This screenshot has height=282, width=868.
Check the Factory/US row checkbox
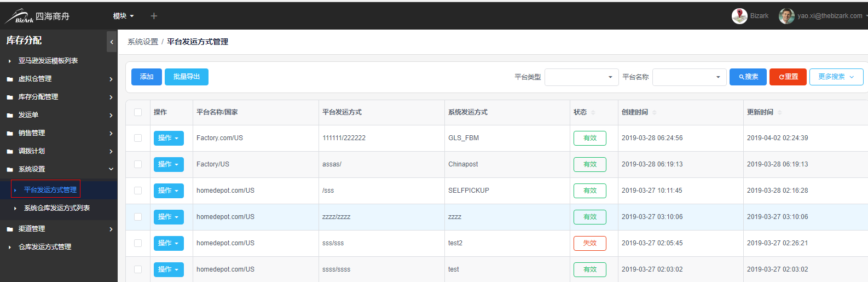(x=138, y=164)
